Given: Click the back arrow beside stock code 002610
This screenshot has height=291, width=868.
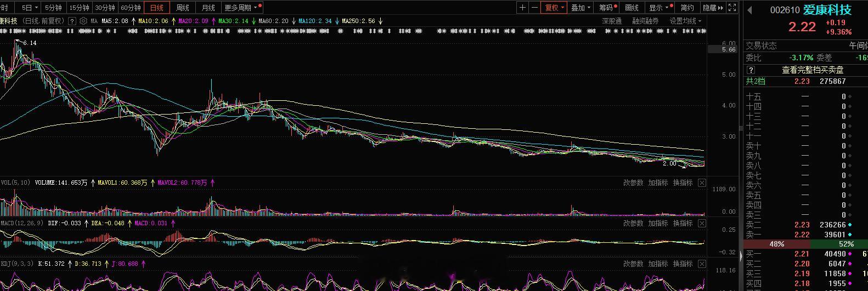Looking at the screenshot, I should point(749,10).
